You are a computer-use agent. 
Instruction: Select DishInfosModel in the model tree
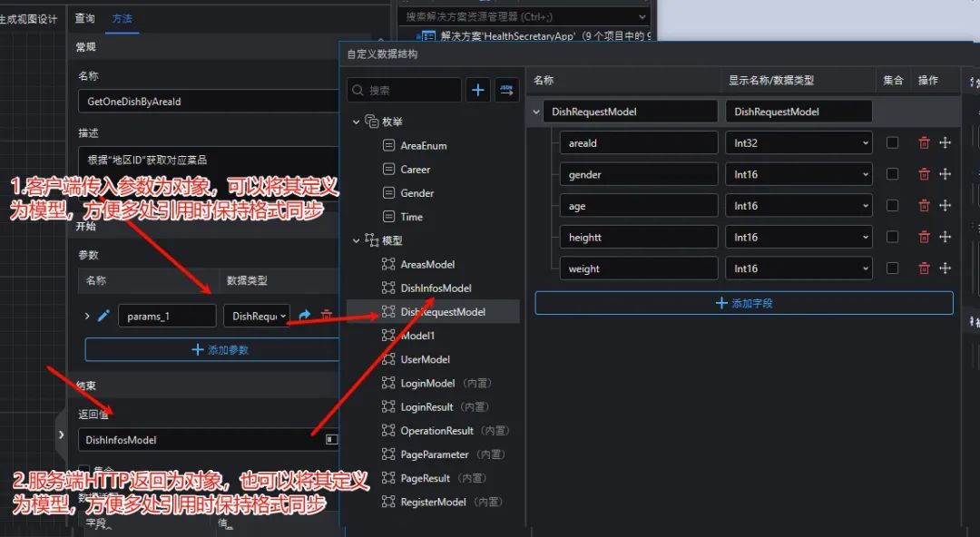coord(435,288)
